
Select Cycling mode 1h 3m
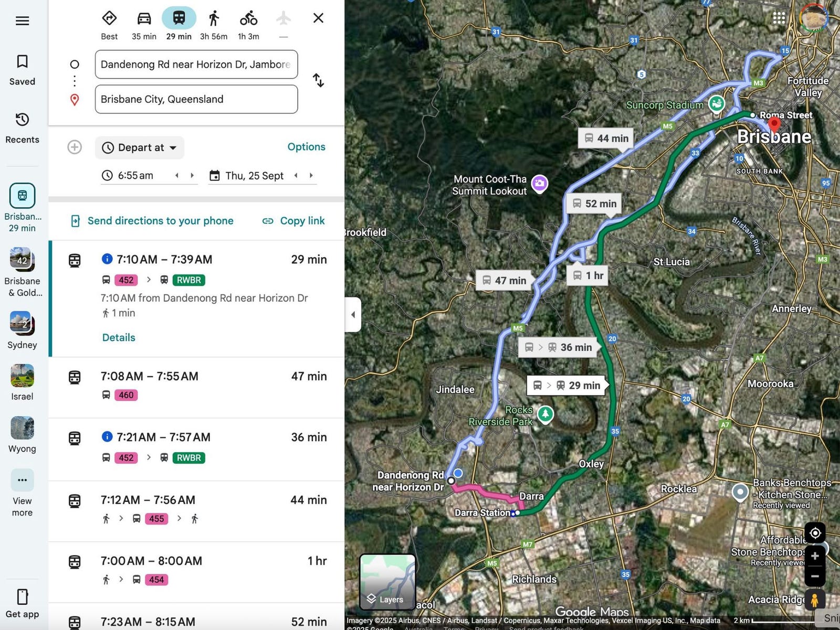click(248, 25)
